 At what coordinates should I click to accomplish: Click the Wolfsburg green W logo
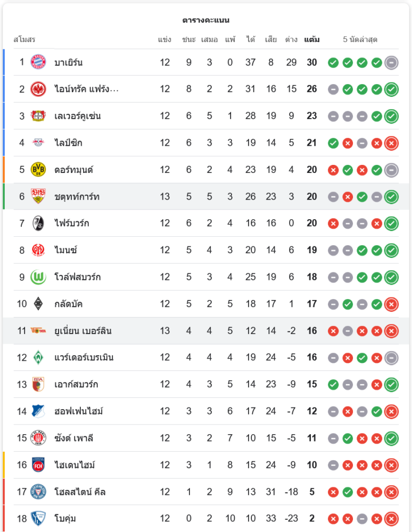coord(38,277)
